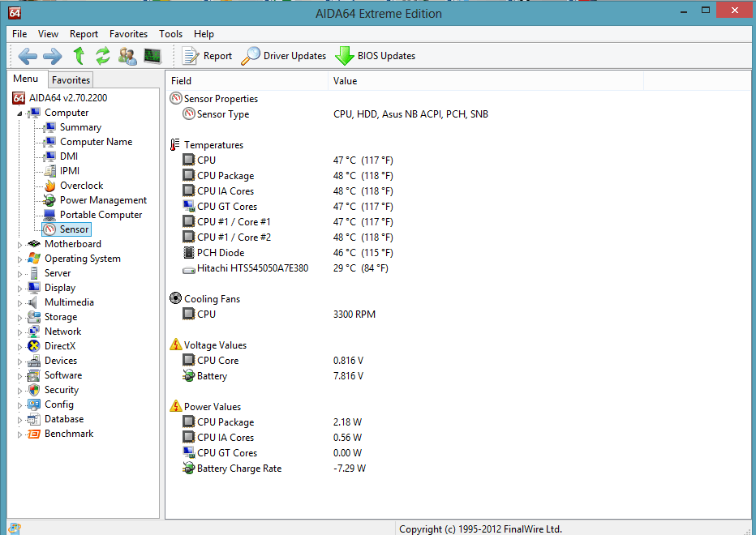Switch to the Favorites tab
The height and width of the screenshot is (535, 756).
[71, 79]
